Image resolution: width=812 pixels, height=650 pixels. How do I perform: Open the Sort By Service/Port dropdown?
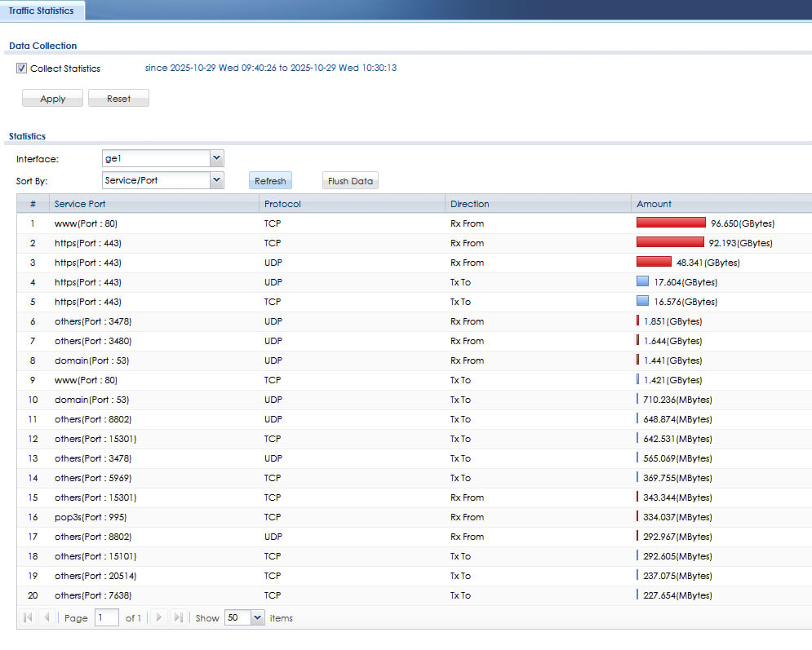[216, 180]
